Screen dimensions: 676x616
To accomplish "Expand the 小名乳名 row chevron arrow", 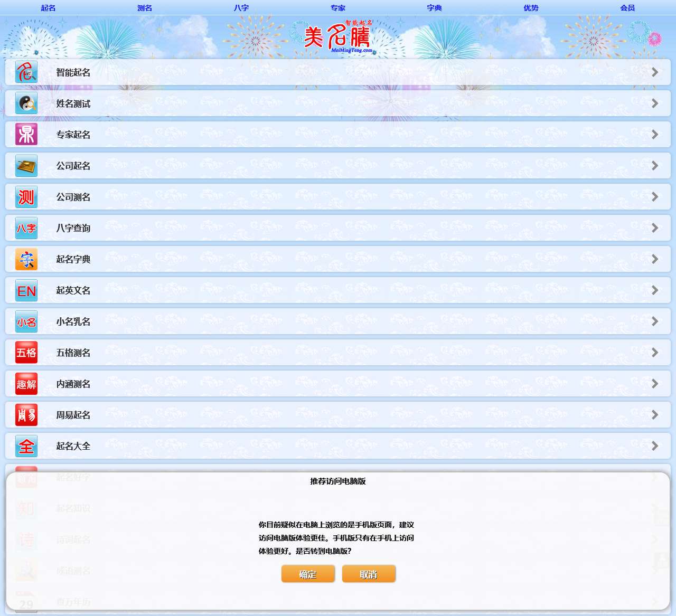I will [654, 321].
